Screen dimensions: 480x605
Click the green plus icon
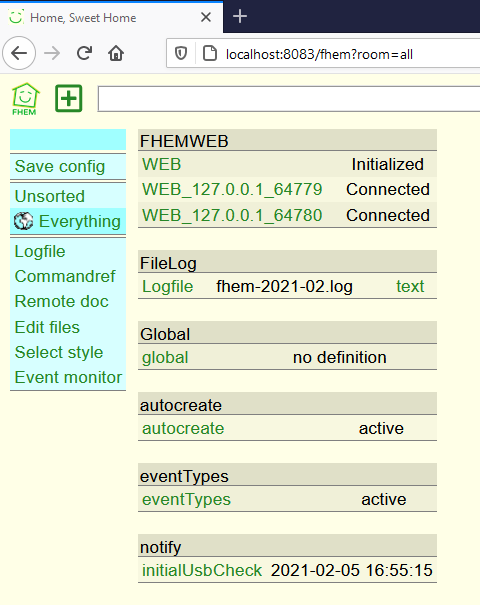click(x=69, y=98)
